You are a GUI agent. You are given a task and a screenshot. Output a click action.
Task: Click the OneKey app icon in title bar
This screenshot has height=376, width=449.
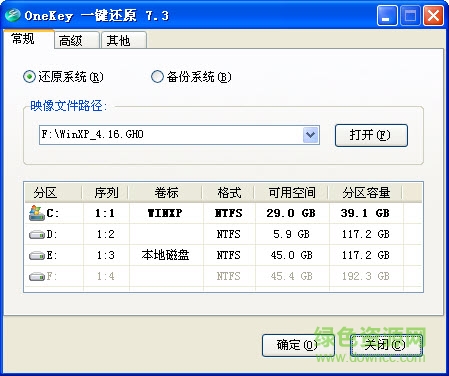(13, 15)
